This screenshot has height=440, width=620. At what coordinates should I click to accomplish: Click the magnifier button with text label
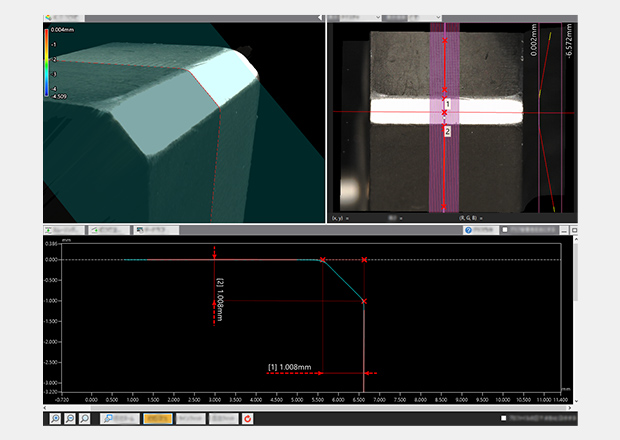click(x=120, y=418)
